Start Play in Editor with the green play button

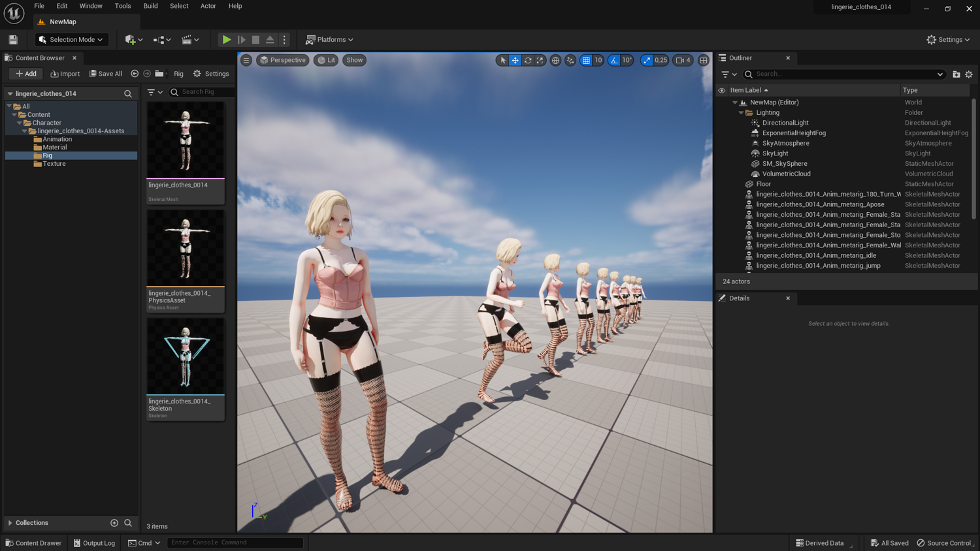click(226, 40)
